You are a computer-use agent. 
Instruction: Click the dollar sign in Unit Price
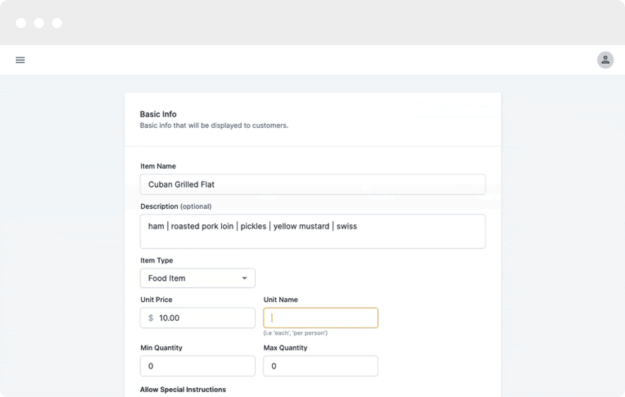151,318
